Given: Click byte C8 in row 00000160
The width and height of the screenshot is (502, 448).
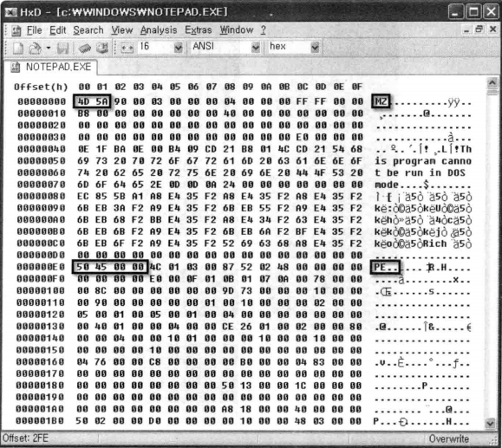Looking at the screenshot, I should tap(155, 362).
